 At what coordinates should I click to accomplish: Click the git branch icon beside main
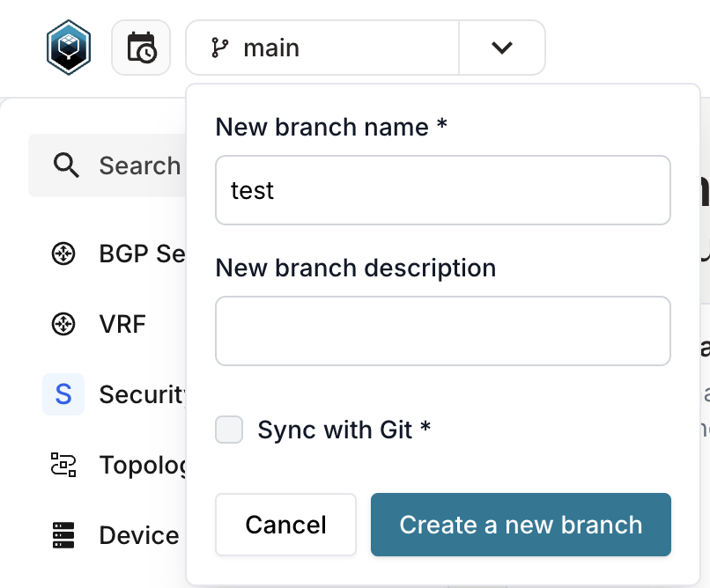(219, 48)
